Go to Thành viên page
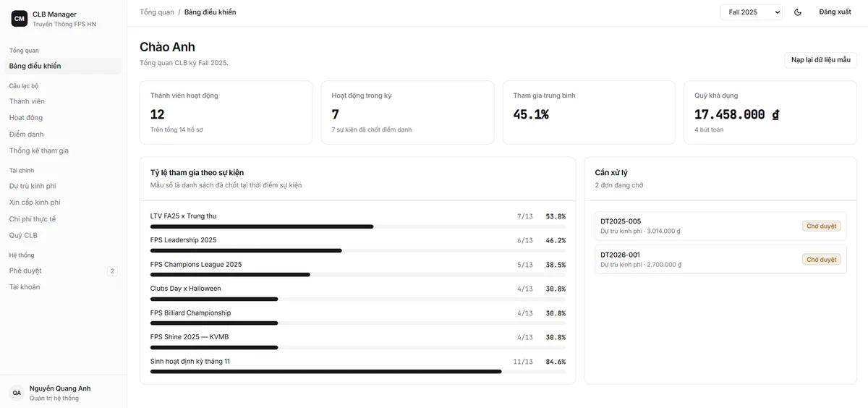 63,101
